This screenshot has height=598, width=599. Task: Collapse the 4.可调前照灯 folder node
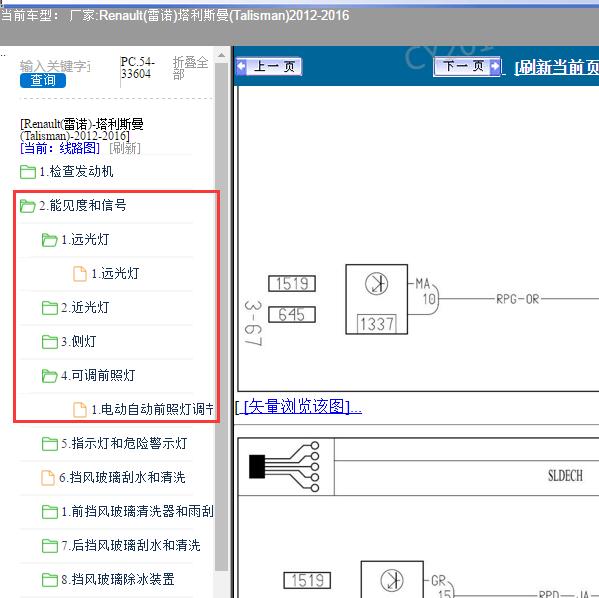98,376
